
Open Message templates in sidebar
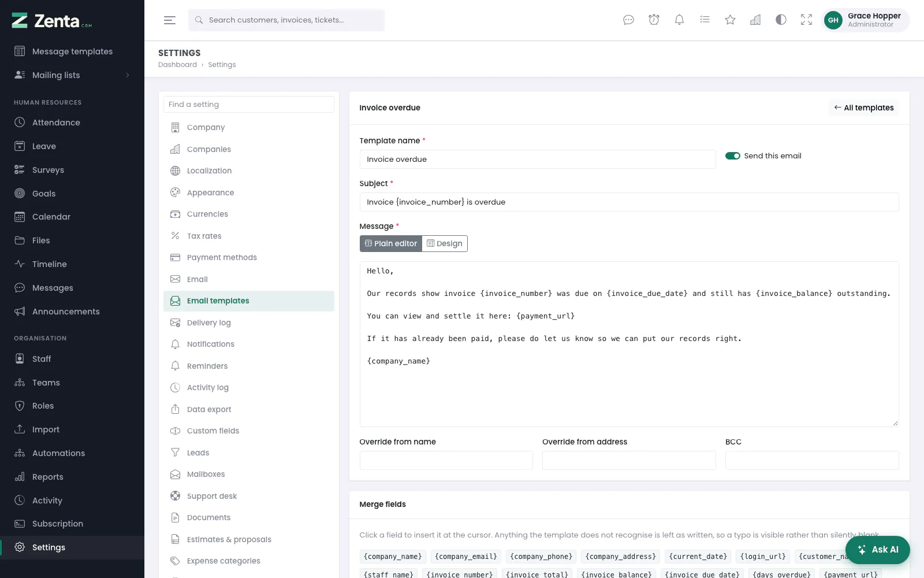click(x=72, y=51)
